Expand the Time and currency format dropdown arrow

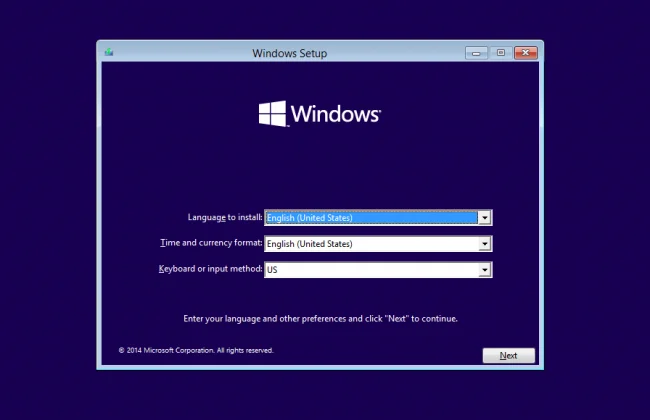(484, 243)
